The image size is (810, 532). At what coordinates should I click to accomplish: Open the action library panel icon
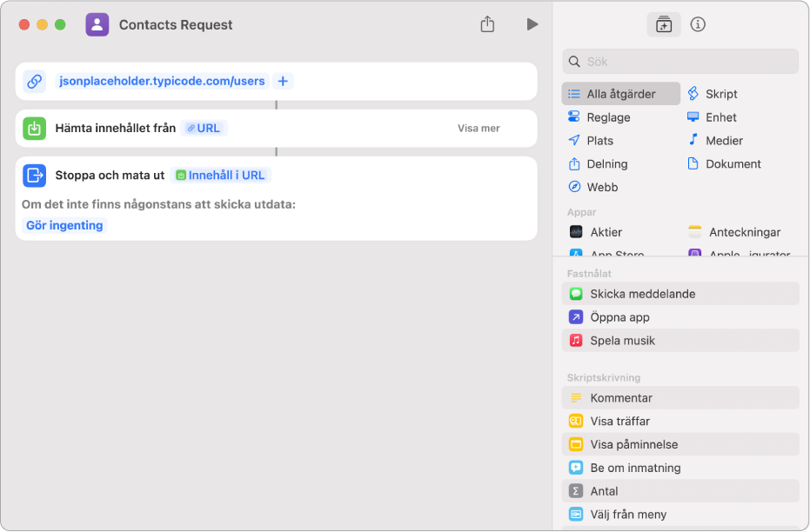click(664, 24)
